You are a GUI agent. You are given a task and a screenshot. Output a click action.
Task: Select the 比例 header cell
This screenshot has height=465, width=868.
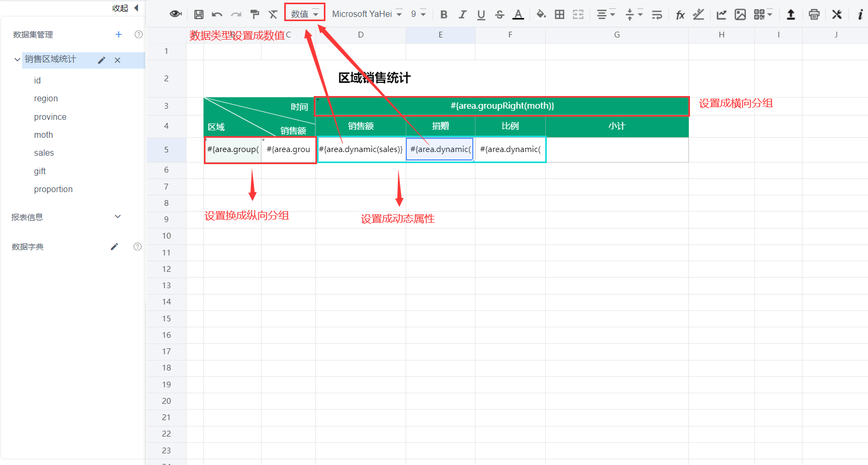pos(510,126)
